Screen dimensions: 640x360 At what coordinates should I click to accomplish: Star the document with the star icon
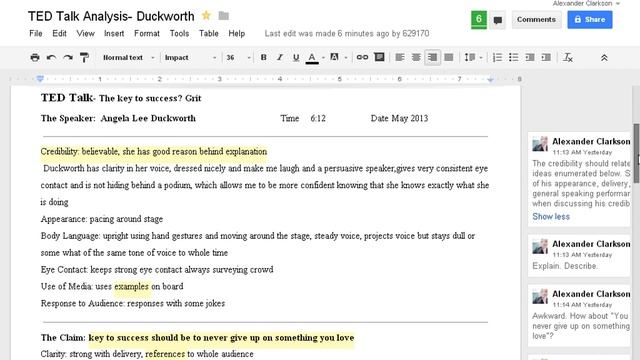point(206,16)
